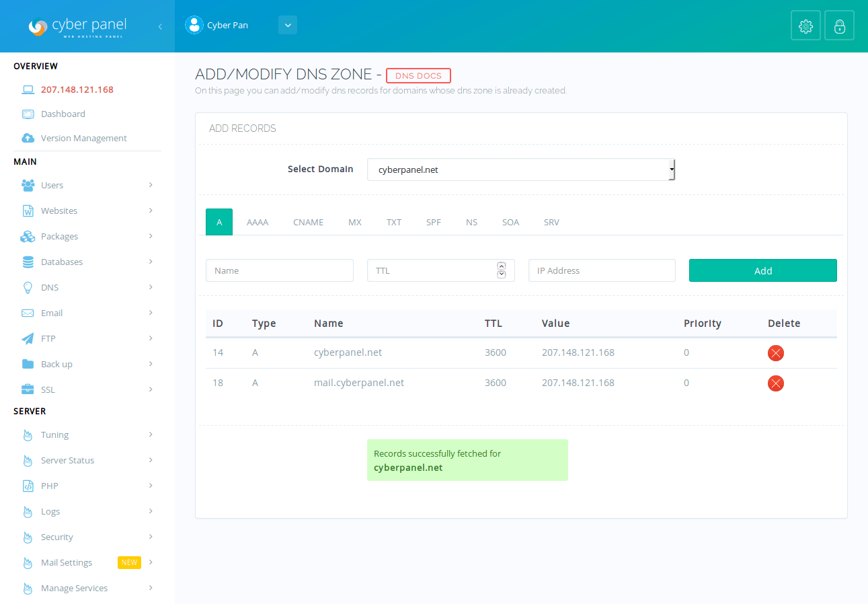Switch to the MX record tab

[355, 222]
